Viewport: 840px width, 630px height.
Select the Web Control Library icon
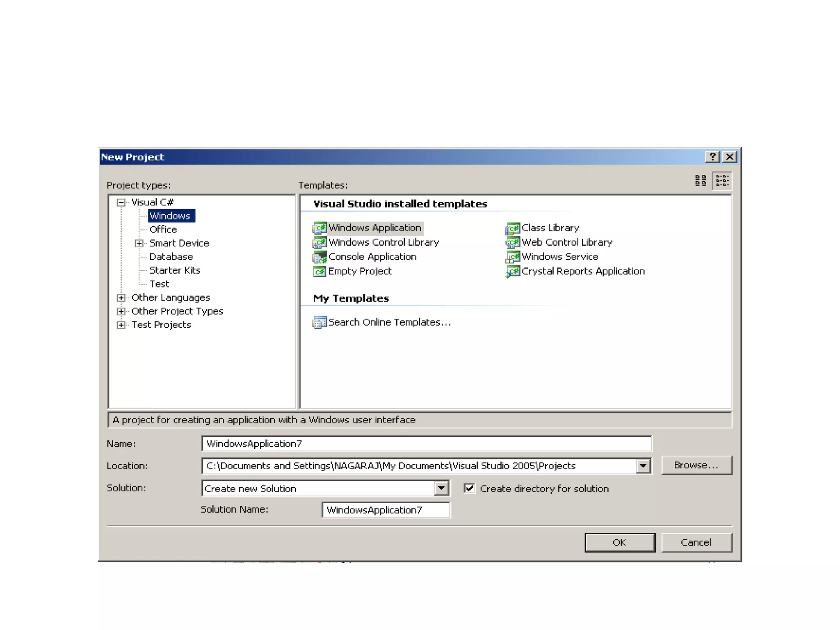512,242
